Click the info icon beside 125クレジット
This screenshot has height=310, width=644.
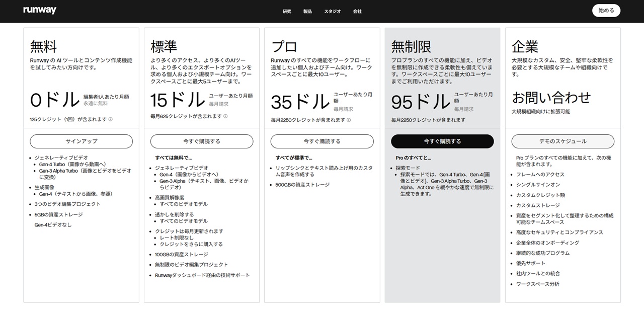point(111,120)
